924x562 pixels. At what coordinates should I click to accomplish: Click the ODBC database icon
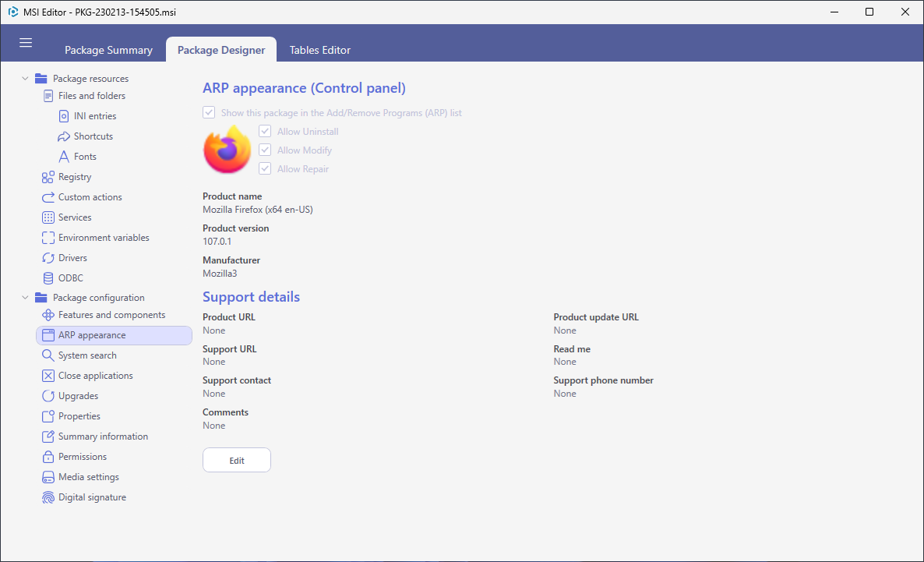[x=48, y=278]
